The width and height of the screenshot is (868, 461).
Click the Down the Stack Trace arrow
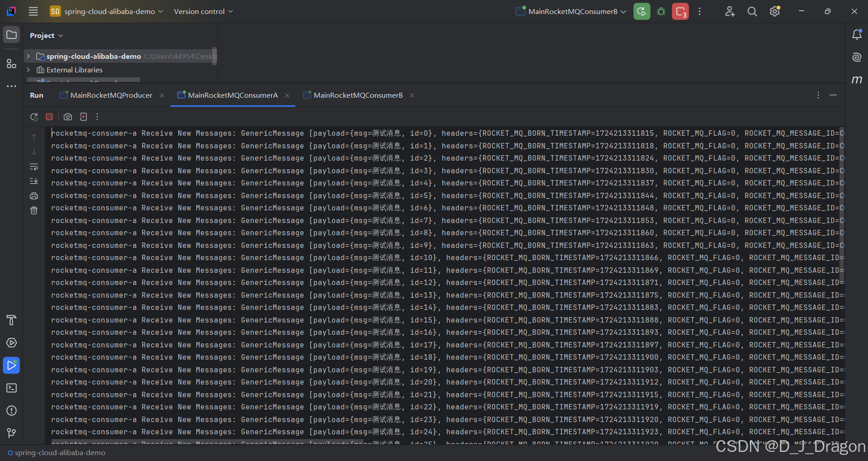coord(34,152)
